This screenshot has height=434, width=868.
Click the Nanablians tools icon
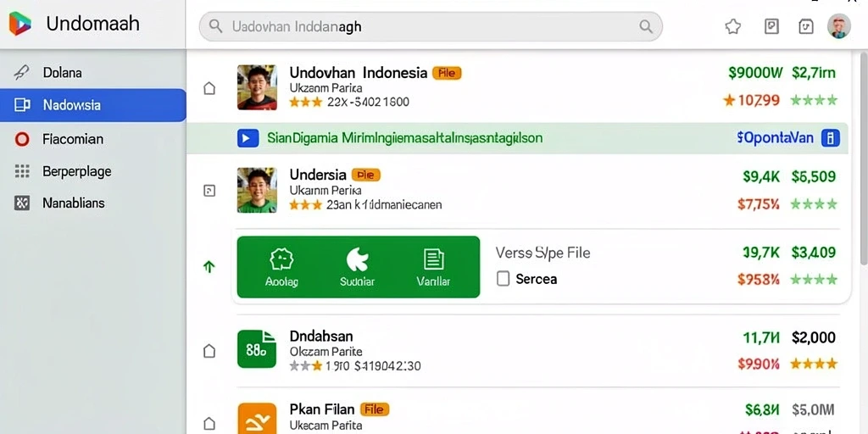point(22,203)
